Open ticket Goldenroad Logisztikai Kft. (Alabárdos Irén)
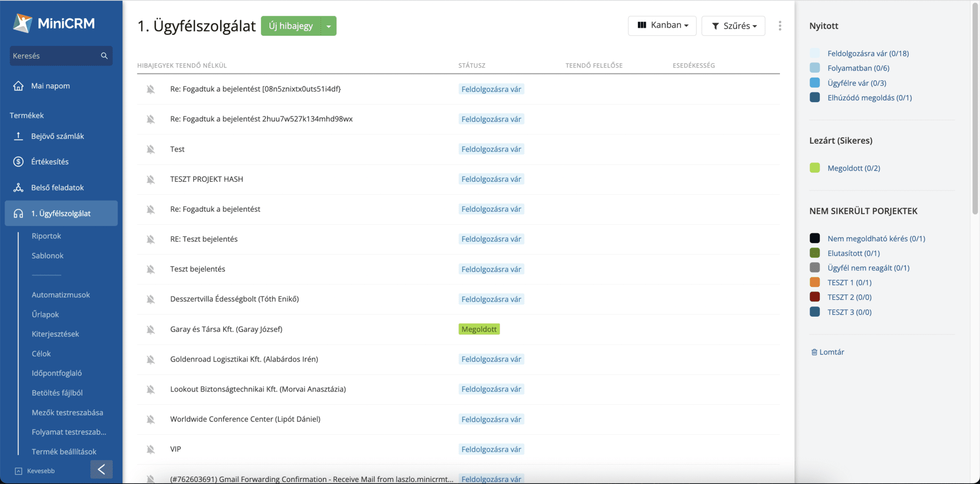The width and height of the screenshot is (980, 484). coord(244,359)
